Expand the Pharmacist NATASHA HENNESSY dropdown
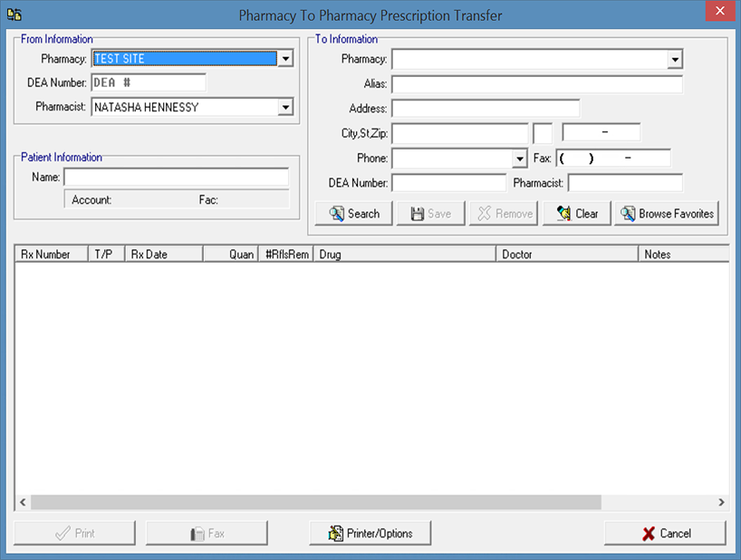The width and height of the screenshot is (741, 560). [285, 107]
